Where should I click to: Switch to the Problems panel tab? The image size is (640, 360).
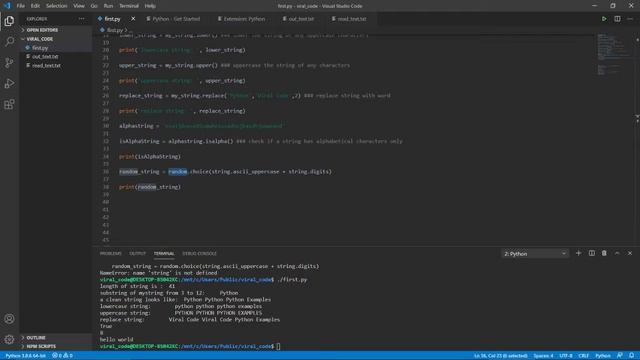[x=111, y=253]
